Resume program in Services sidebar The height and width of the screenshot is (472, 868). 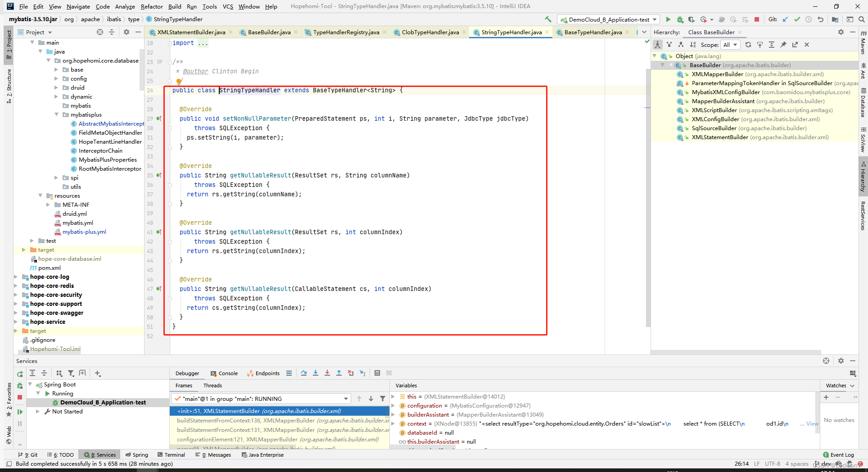tap(20, 412)
